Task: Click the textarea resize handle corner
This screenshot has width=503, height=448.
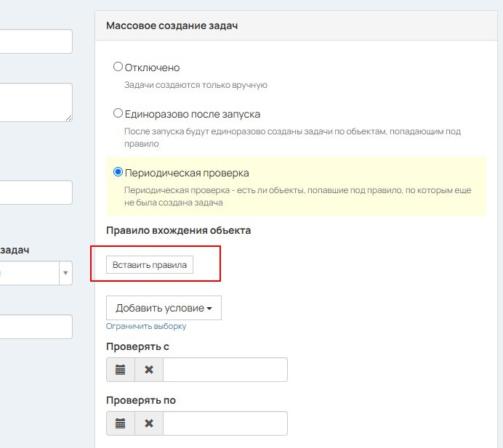Action: [69, 118]
